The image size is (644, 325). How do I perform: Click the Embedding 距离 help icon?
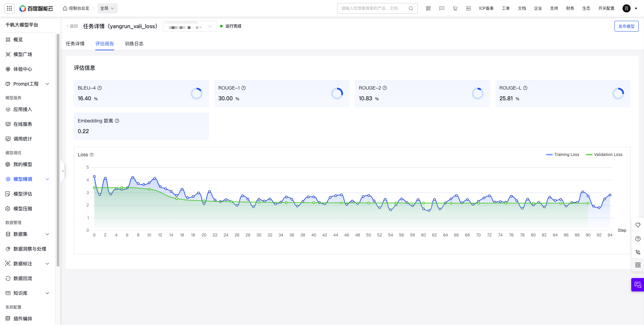click(117, 121)
